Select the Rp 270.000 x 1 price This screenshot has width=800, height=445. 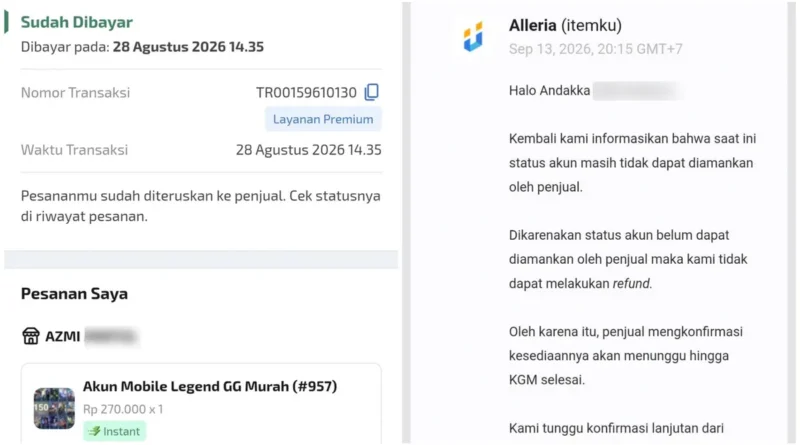click(x=123, y=409)
